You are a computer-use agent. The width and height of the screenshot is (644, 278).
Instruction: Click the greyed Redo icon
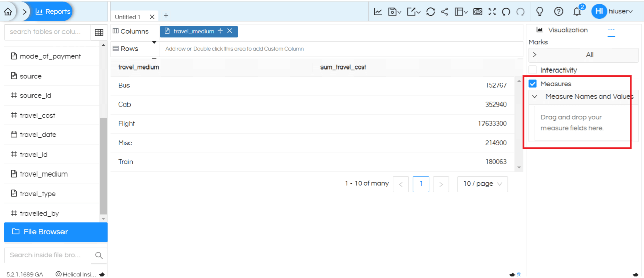point(520,11)
